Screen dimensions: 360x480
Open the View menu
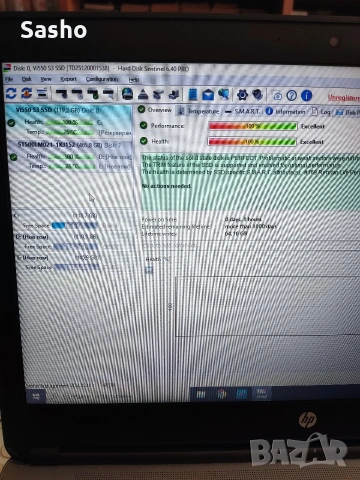46,79
